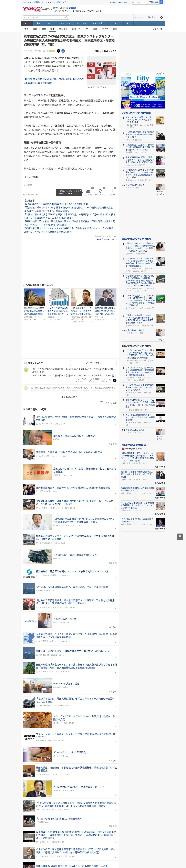This screenshot has height=868, width=186.
Task: Open the IT category
Action: click(x=86, y=29)
